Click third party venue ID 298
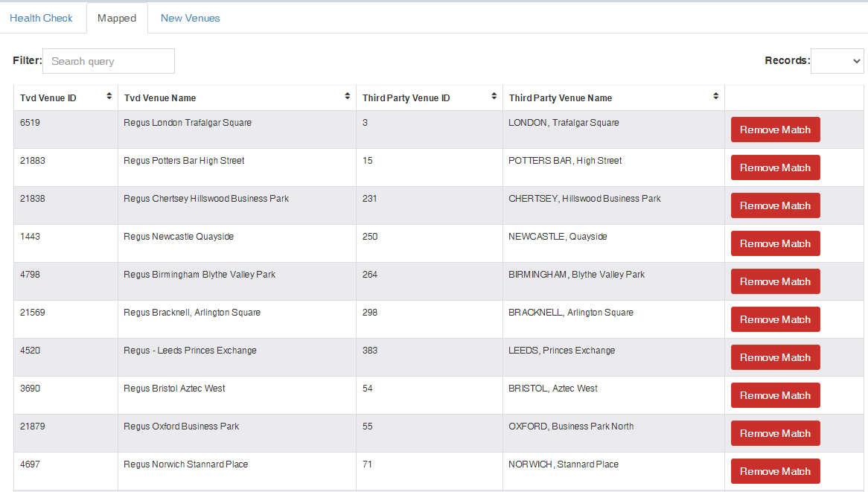 coord(370,313)
